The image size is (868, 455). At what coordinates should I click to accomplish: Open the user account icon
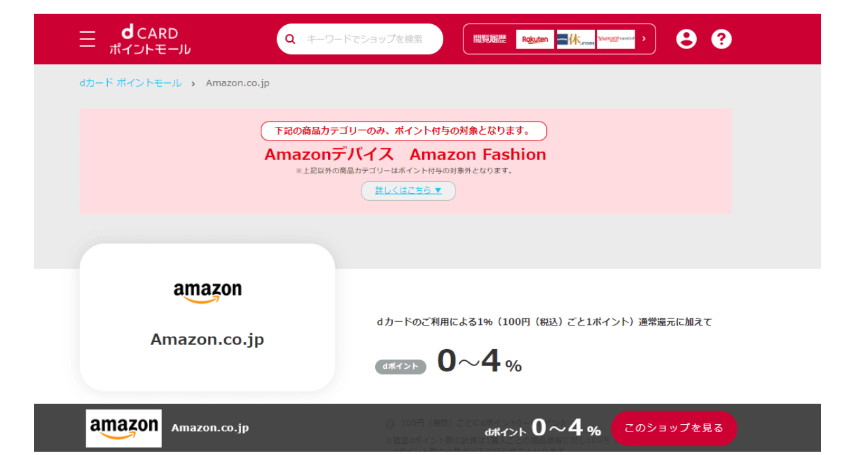686,39
